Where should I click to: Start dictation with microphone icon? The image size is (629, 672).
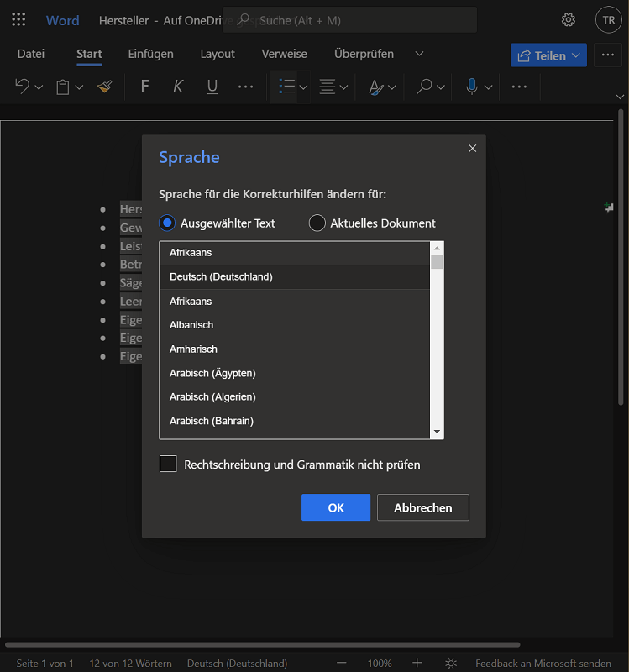pos(471,87)
